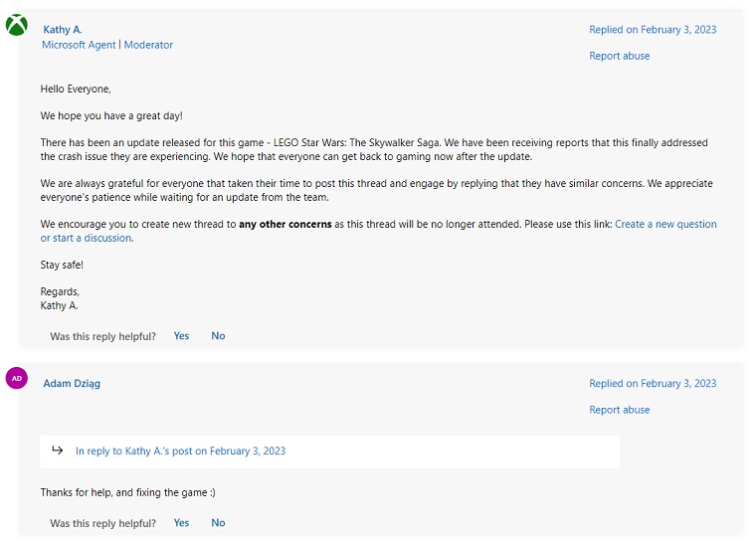Viewport: 756px width, 545px height.
Task: Open Kathy A.'s profile name link
Action: pyautogui.click(x=63, y=30)
